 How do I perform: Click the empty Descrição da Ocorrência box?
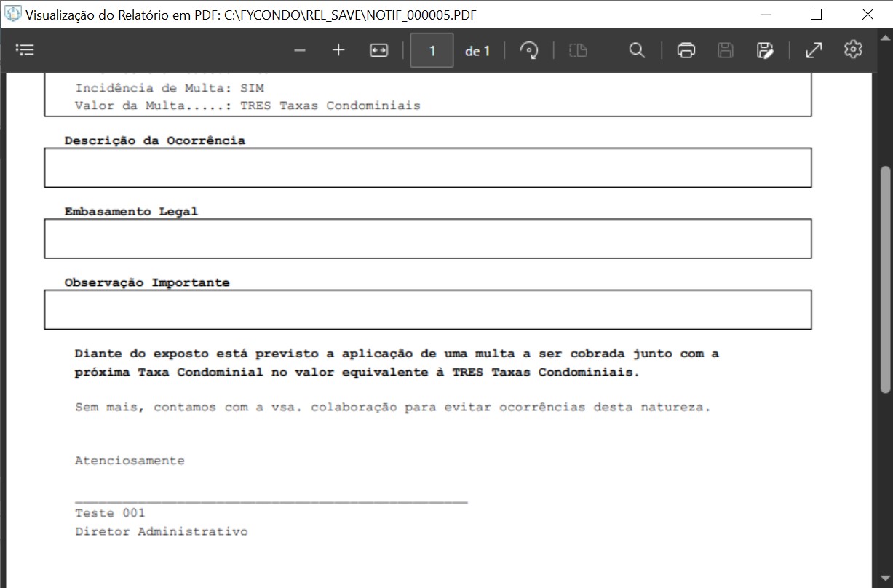[427, 167]
